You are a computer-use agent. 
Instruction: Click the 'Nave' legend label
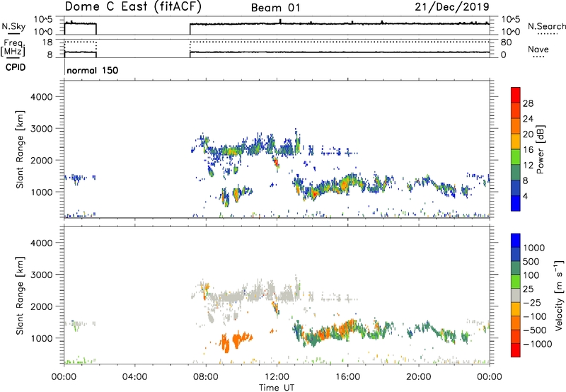click(538, 50)
